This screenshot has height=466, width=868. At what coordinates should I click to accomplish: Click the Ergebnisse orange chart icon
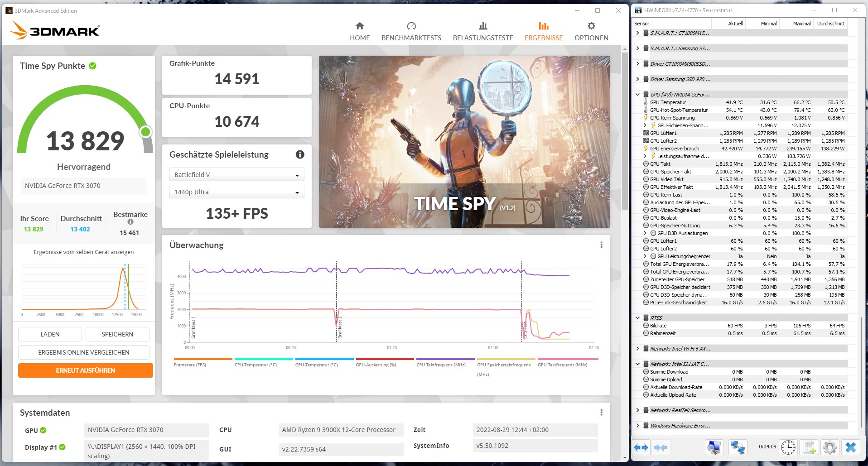(x=544, y=26)
